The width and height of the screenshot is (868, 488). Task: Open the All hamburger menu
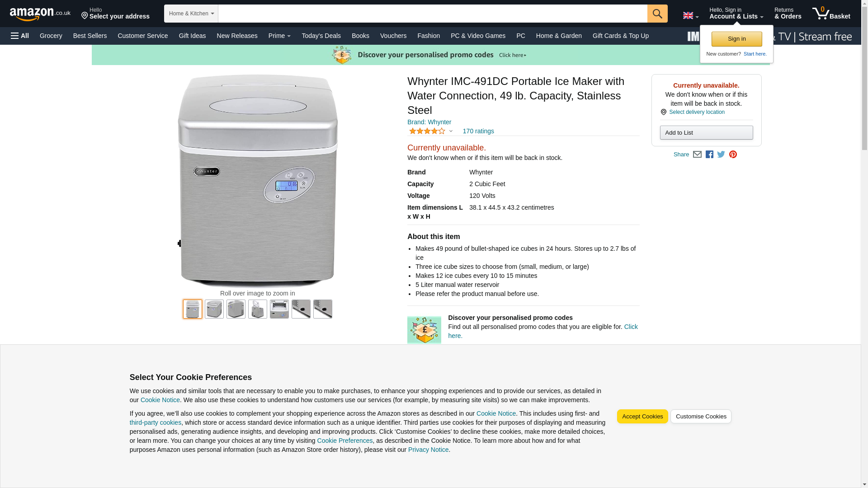pyautogui.click(x=20, y=36)
